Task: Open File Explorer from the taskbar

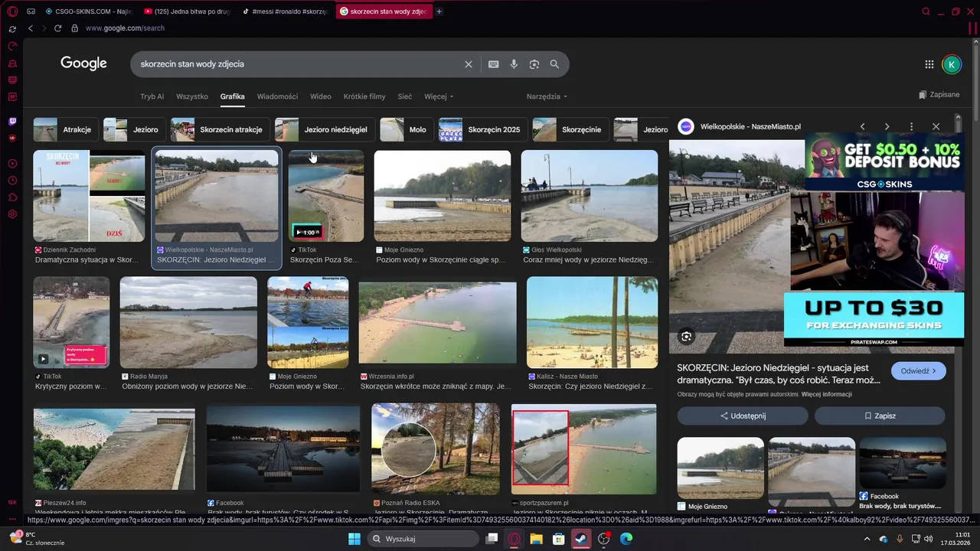Action: tap(536, 539)
